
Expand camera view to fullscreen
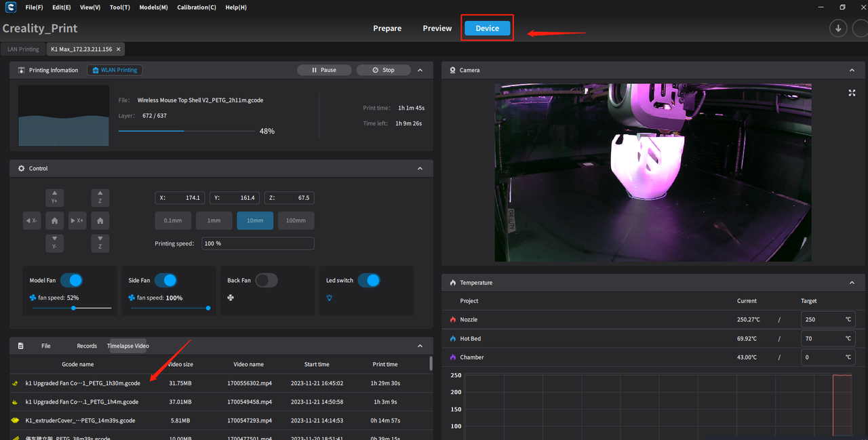tap(852, 93)
